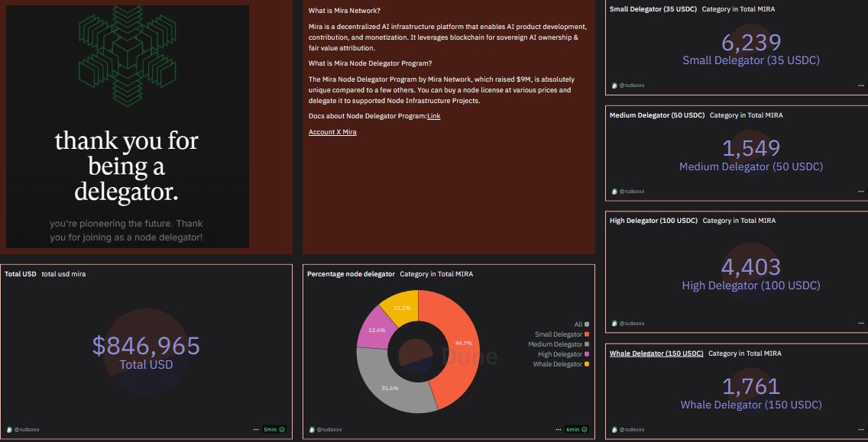Click @rudexxx username under donut chart

(329, 429)
